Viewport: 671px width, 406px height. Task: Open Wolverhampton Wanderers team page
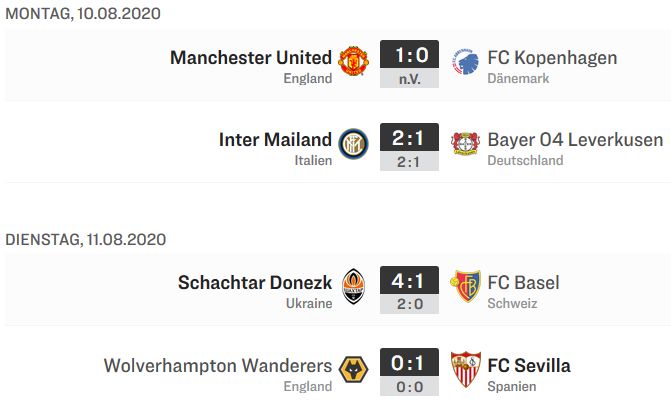pyautogui.click(x=218, y=365)
